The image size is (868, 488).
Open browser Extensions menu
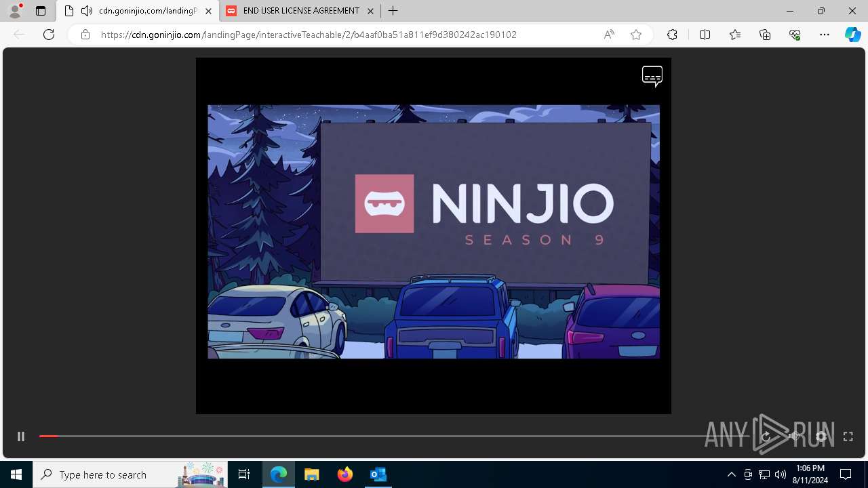(672, 35)
